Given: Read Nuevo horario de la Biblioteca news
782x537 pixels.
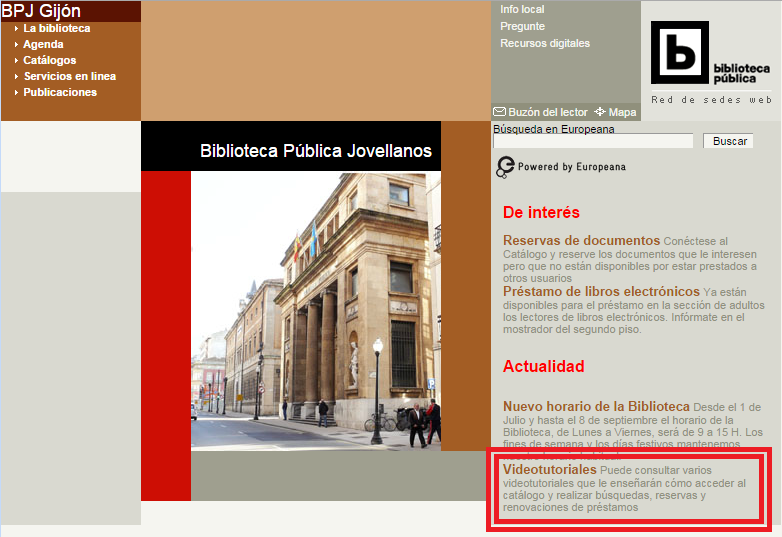Looking at the screenshot, I should 596,406.
